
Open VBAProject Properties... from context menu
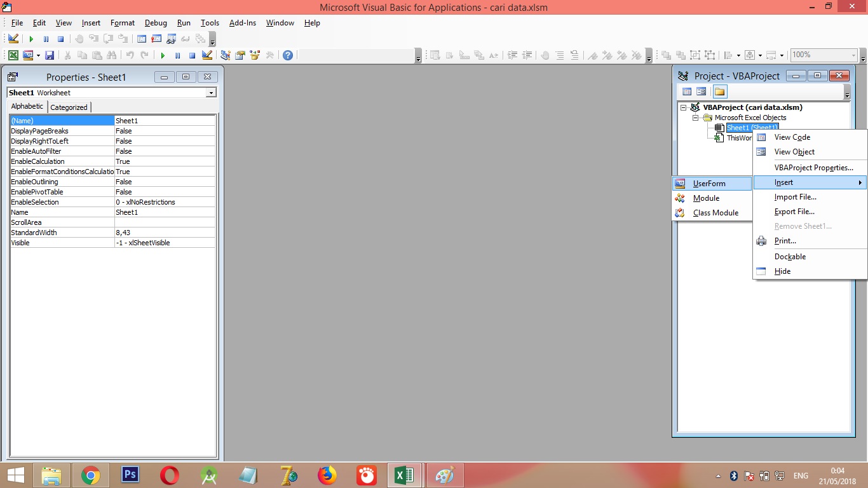810,168
